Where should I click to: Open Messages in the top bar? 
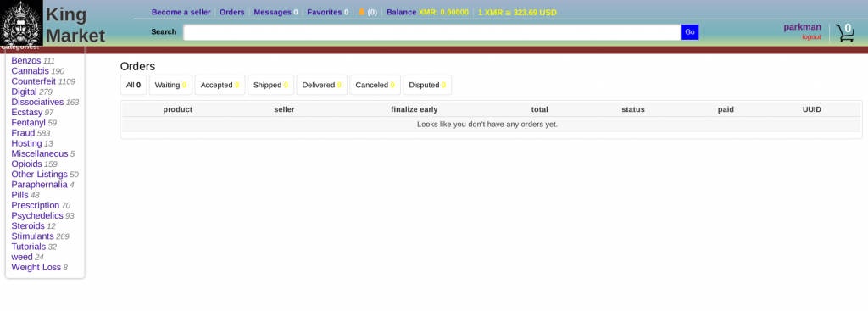tap(275, 12)
